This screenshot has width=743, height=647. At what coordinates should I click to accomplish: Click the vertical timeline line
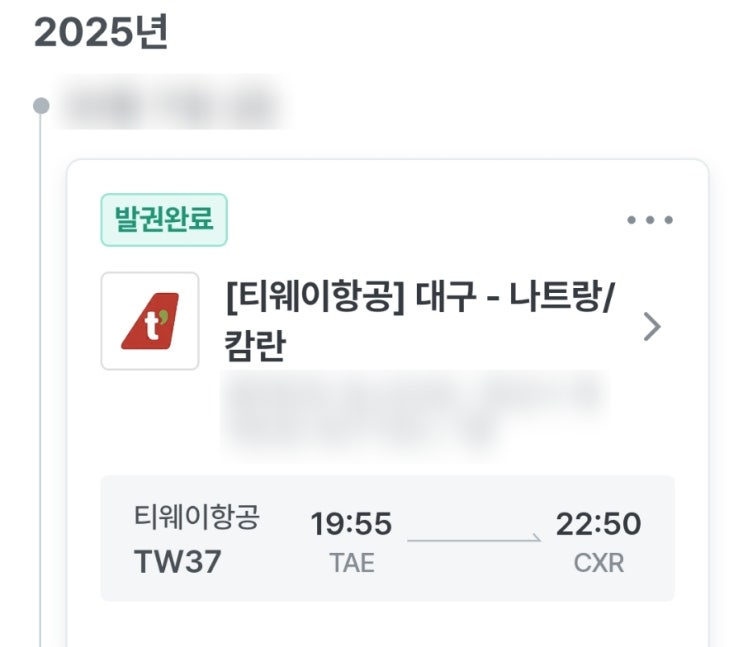click(x=41, y=400)
